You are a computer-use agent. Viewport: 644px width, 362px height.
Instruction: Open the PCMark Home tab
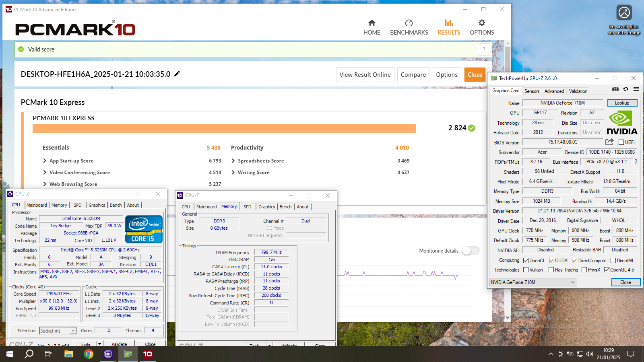372,27
